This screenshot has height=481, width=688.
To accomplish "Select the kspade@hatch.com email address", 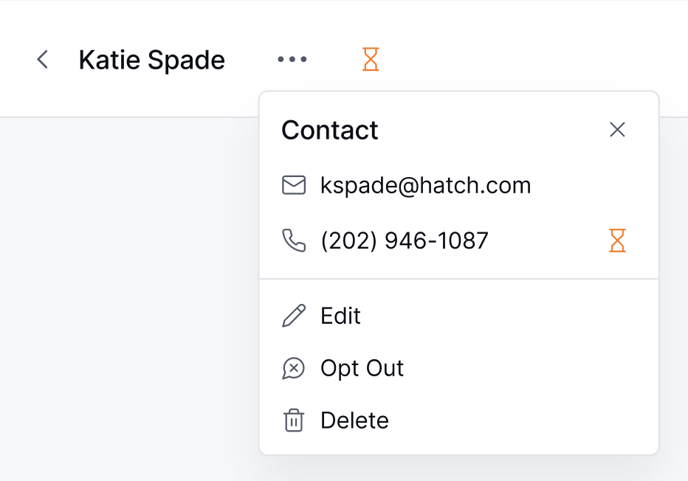I will (425, 185).
